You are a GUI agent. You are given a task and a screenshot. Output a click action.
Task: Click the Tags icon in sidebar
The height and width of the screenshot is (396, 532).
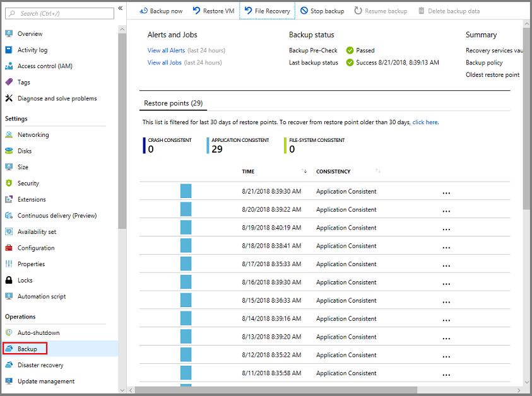pyautogui.click(x=9, y=82)
